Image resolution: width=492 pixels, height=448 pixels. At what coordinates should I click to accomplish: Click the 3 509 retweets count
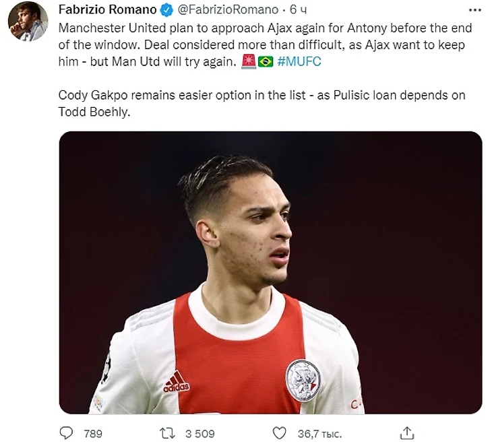click(199, 433)
